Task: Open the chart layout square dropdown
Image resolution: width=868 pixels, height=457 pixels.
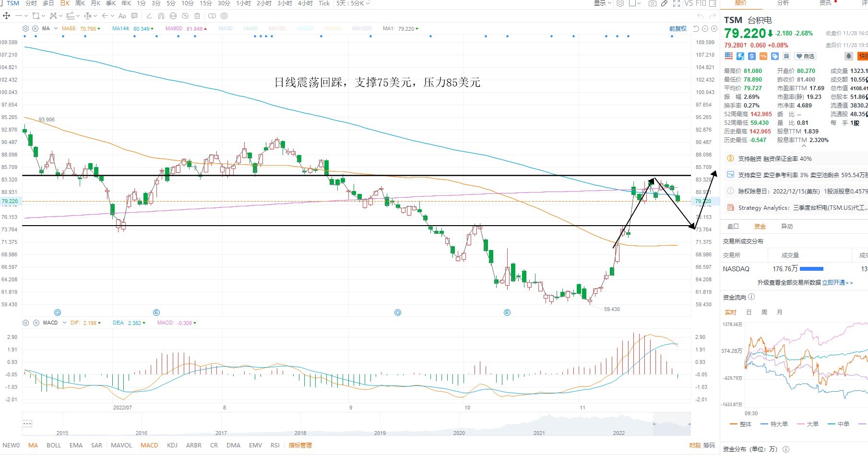Action: [x=634, y=3]
